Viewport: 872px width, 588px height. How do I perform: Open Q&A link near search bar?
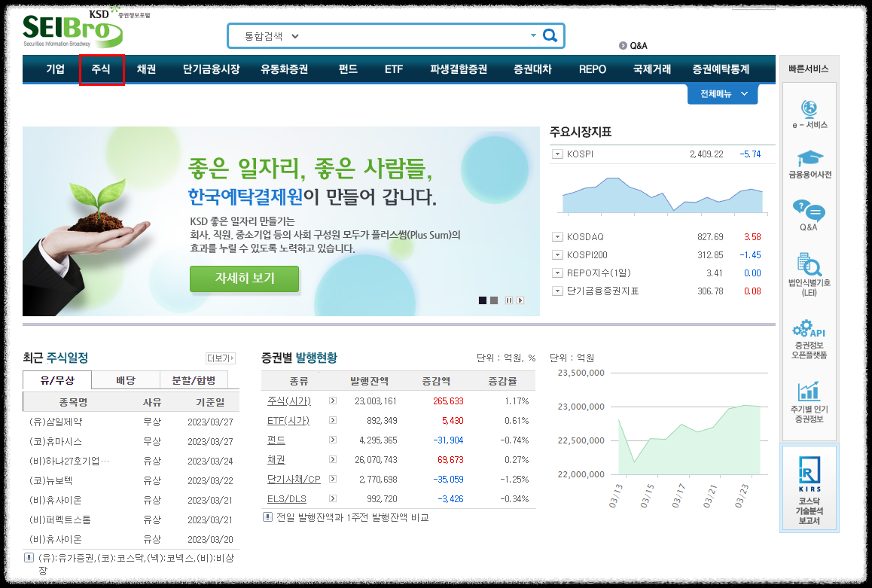coord(633,46)
